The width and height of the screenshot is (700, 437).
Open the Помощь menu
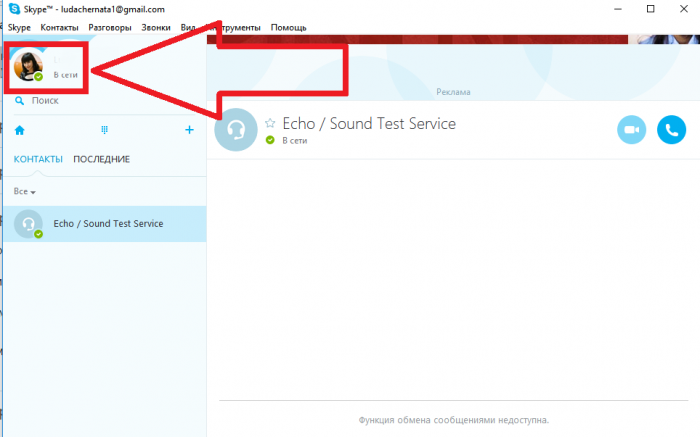(291, 28)
